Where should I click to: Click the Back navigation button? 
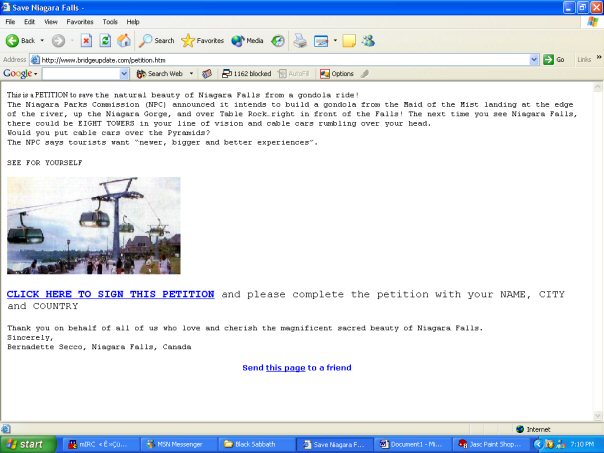click(21, 41)
